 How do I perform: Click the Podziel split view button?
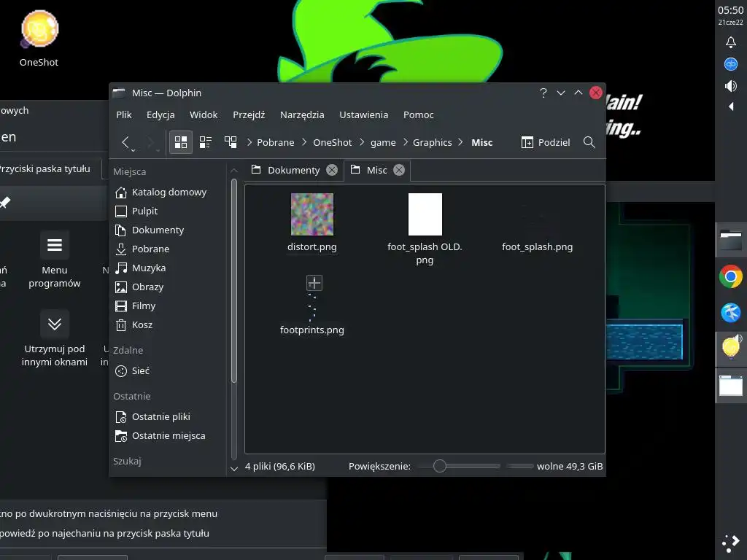click(x=546, y=142)
